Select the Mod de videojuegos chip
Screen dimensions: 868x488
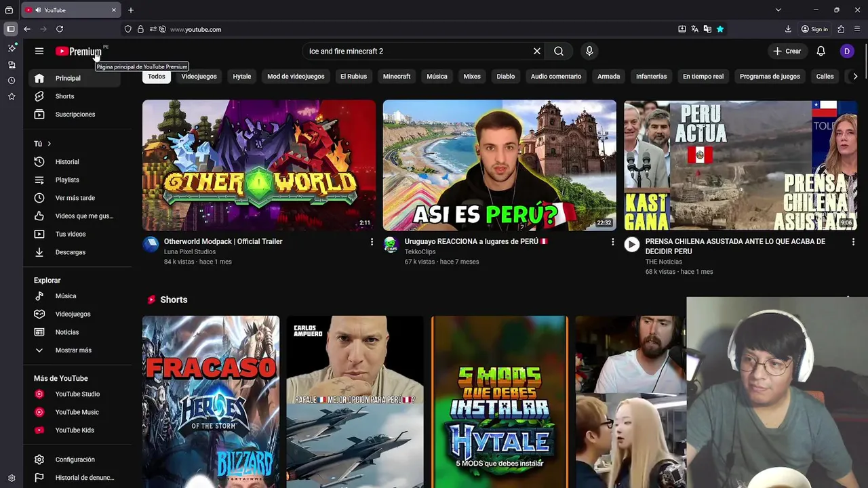click(x=296, y=77)
